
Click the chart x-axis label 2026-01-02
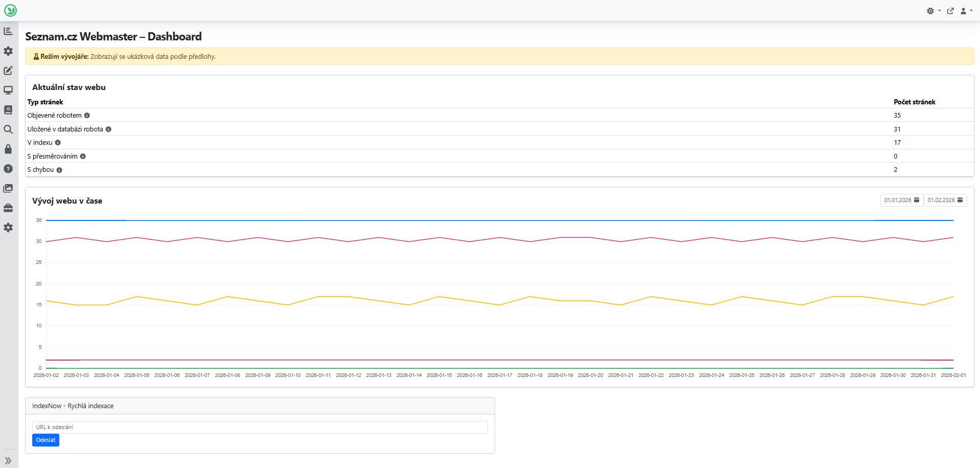[x=46, y=375]
